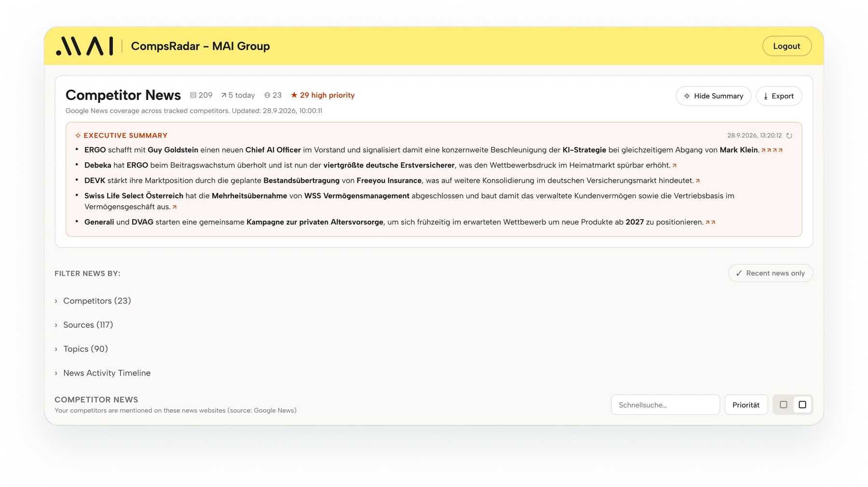This screenshot has width=868, height=487.
Task: Select the highlighted view-mode square button
Action: [x=802, y=405]
